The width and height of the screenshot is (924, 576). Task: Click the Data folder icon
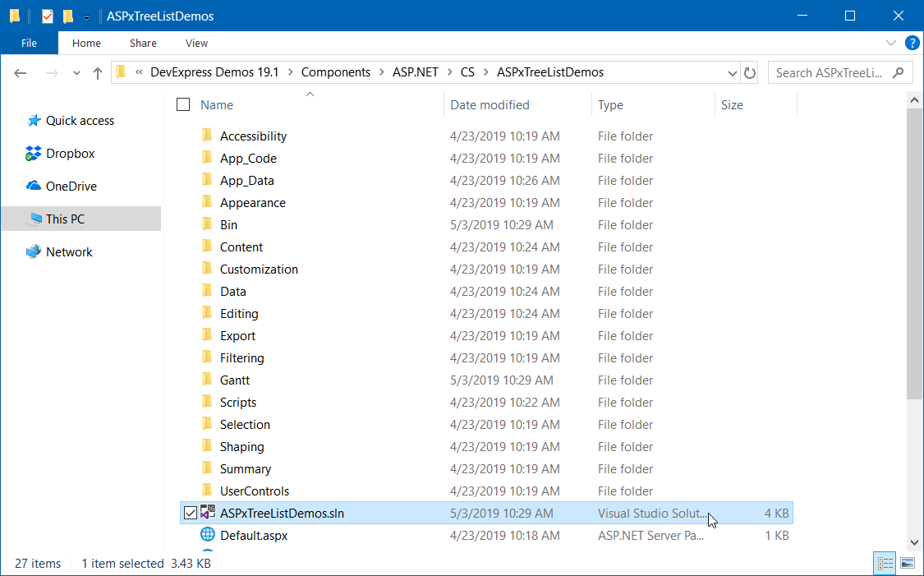click(x=207, y=291)
